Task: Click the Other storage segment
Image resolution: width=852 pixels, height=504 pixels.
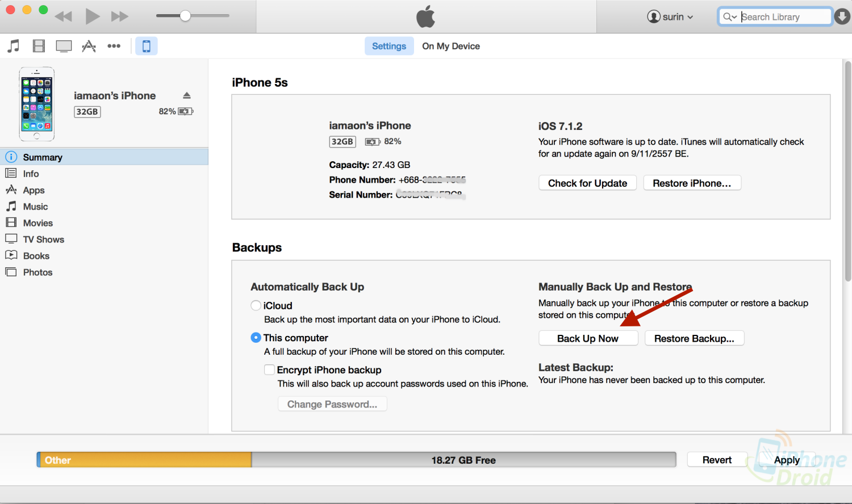Action: [144, 460]
